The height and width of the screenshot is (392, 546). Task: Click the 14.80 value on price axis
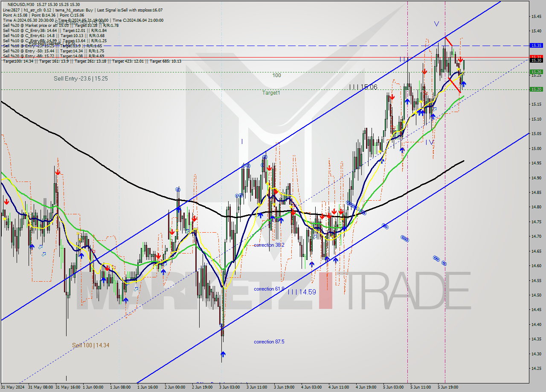[x=536, y=207]
